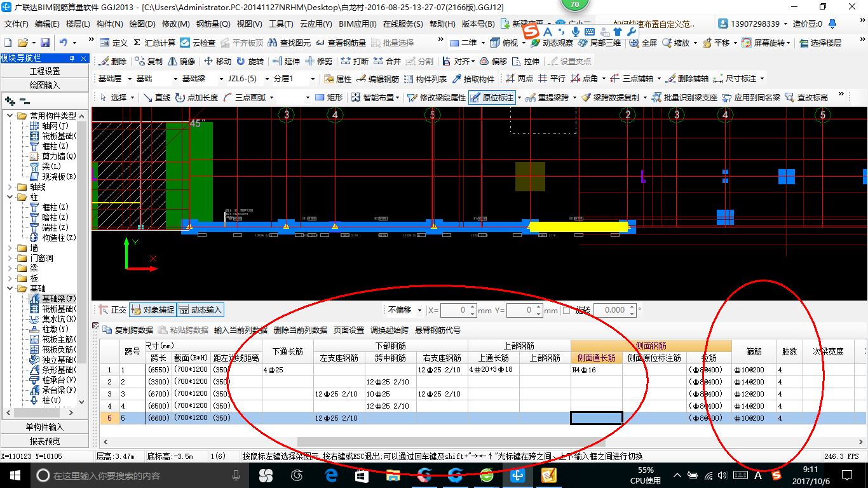Expand the 轴线 tree folder
Screen dimensions: 868x488
click(x=11, y=187)
